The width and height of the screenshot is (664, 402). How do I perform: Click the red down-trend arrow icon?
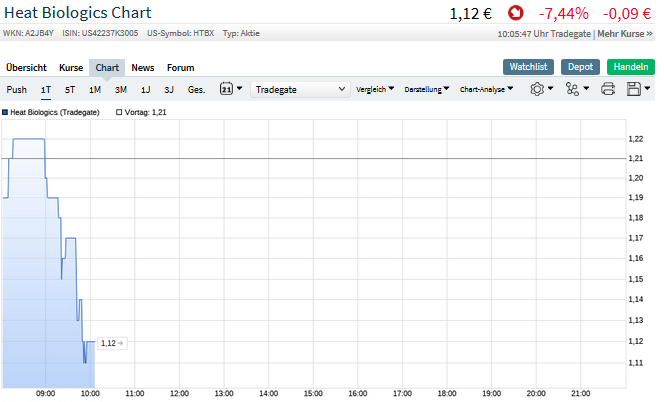[515, 13]
